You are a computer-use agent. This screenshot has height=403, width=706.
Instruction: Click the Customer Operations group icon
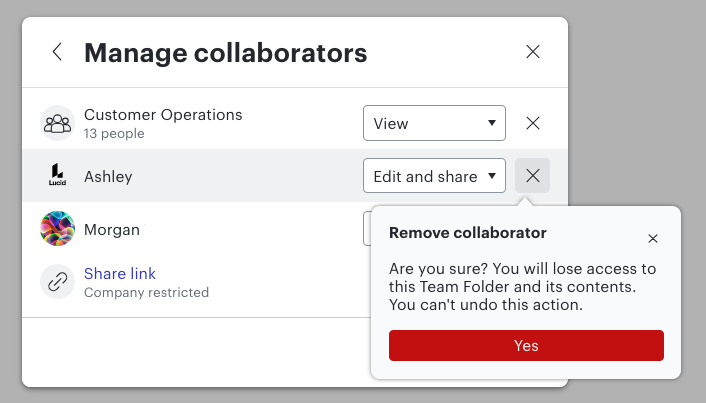tap(57, 124)
